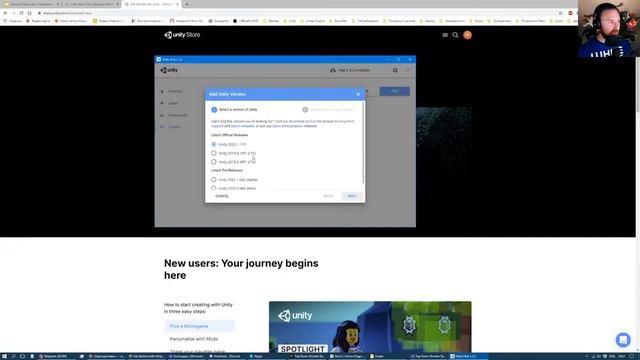This screenshot has height=360, width=640.
Task: Click the browser address bar
Action: pyautogui.click(x=298, y=13)
